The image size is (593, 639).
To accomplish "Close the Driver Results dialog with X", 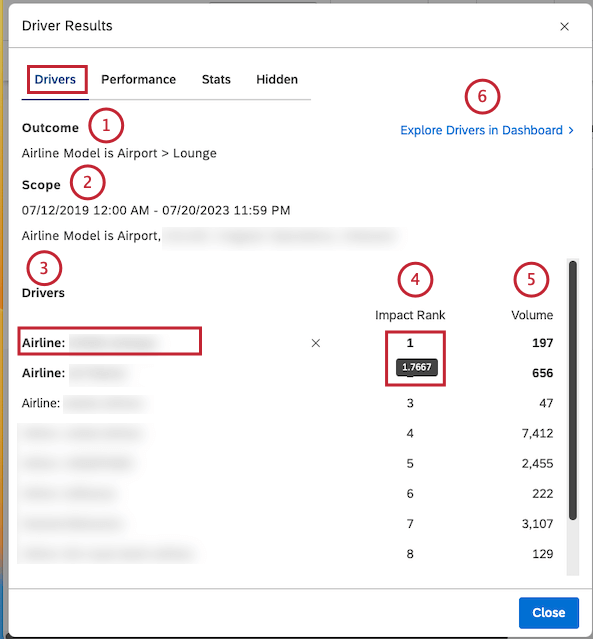I will [x=564, y=26].
